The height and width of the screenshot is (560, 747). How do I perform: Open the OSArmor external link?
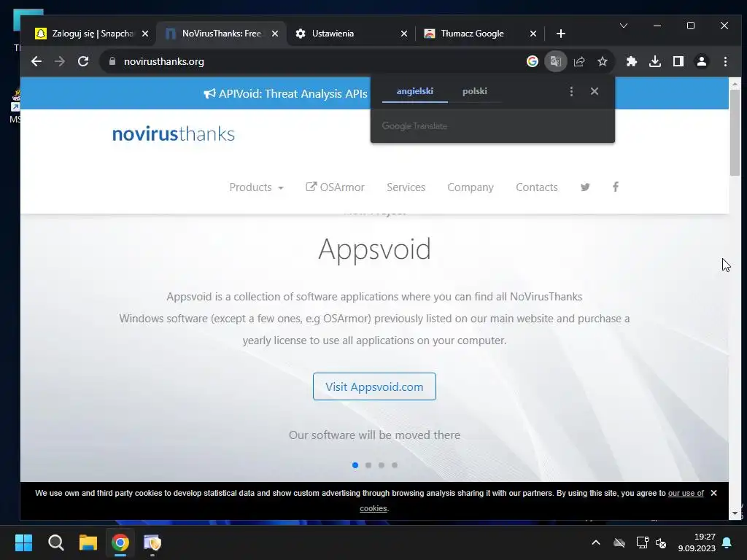[x=335, y=187]
